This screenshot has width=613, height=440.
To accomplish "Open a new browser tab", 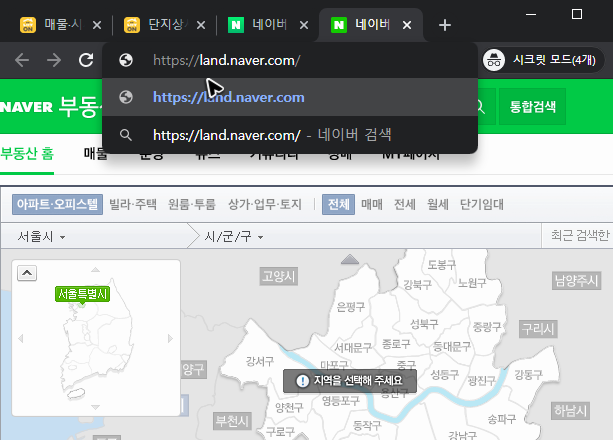I will pos(445,25).
